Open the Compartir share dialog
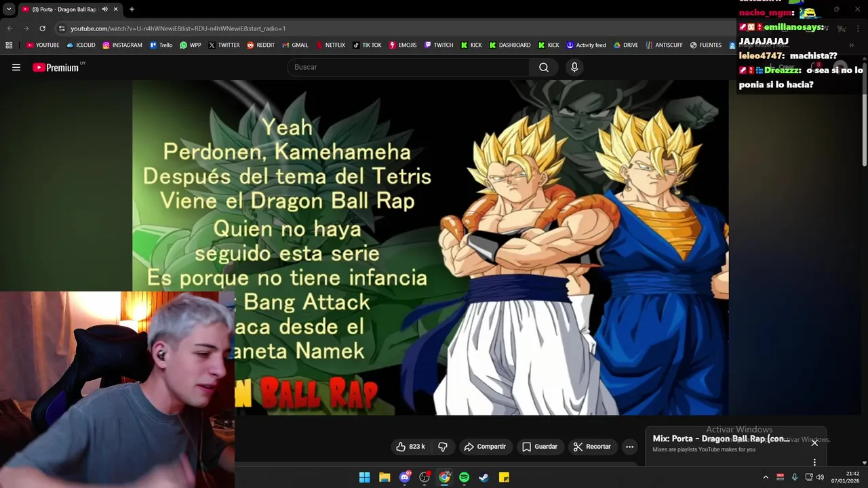Screen dimensions: 868x488 click(x=485, y=447)
